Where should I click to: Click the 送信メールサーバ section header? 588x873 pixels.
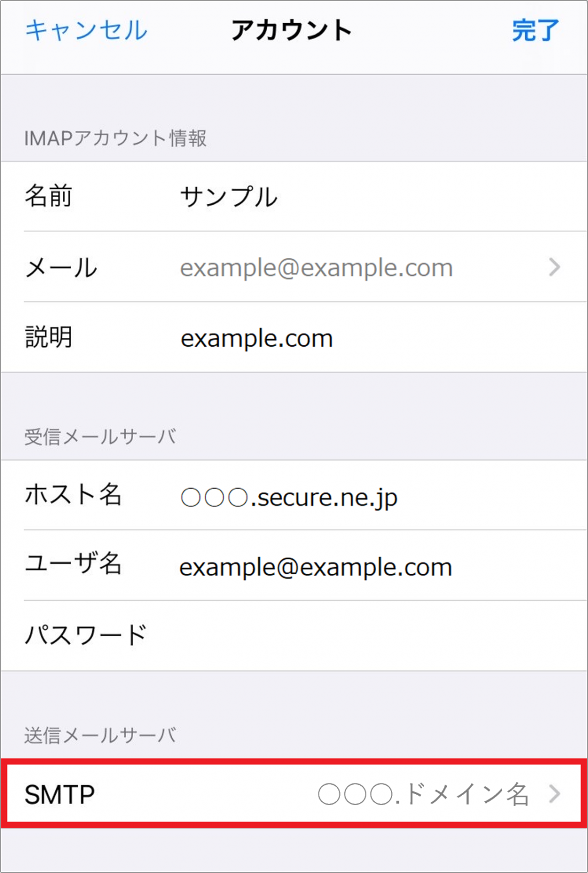[100, 735]
